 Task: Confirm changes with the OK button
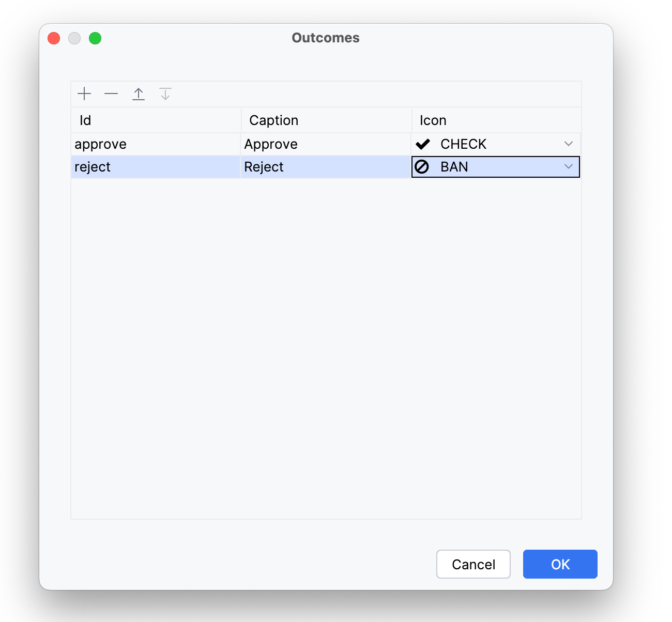pyautogui.click(x=560, y=564)
